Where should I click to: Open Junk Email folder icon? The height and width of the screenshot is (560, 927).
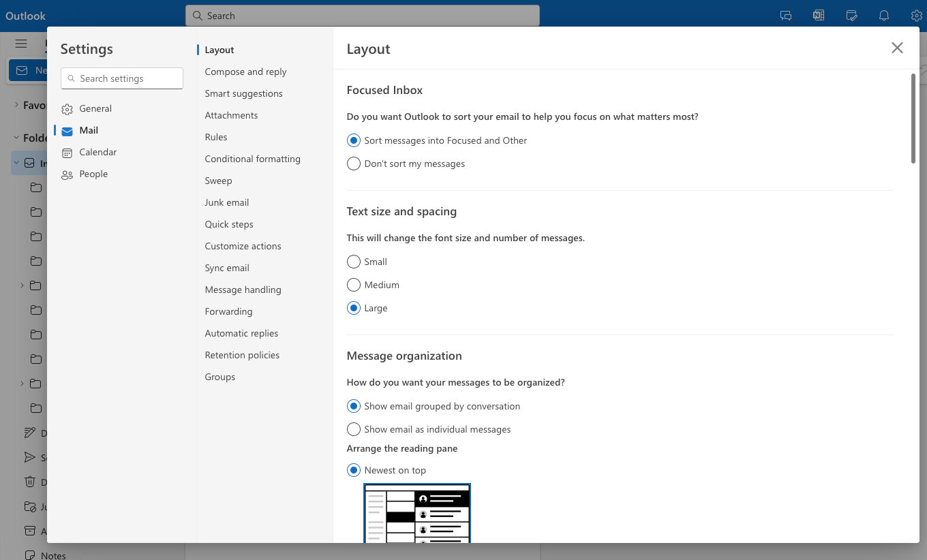click(x=29, y=506)
